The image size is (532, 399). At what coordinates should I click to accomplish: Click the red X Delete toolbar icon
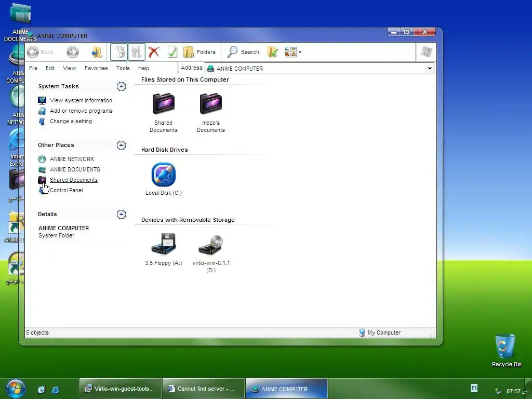(154, 52)
